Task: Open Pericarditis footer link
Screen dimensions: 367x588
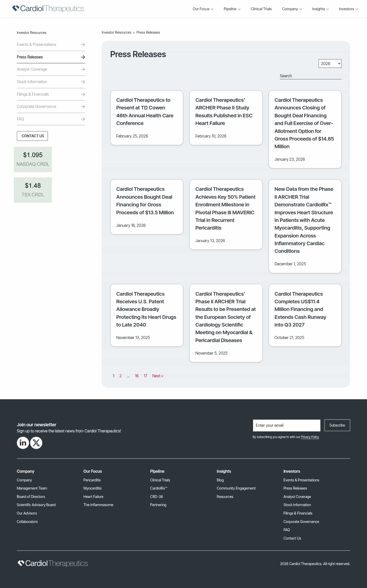Action: point(92,480)
